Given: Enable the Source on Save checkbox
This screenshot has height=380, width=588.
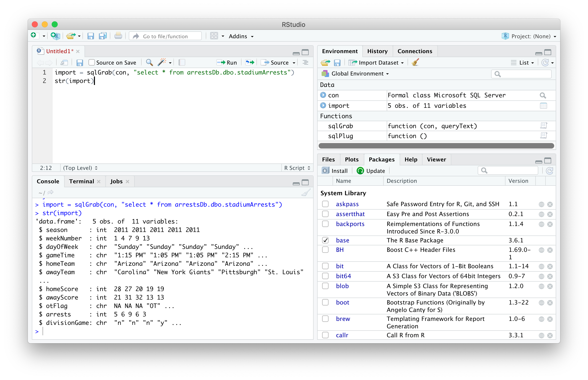Looking at the screenshot, I should coord(92,63).
